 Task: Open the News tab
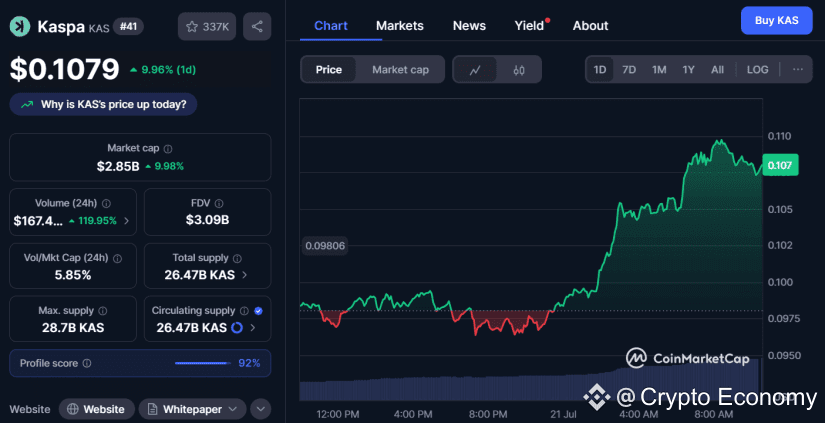469,26
